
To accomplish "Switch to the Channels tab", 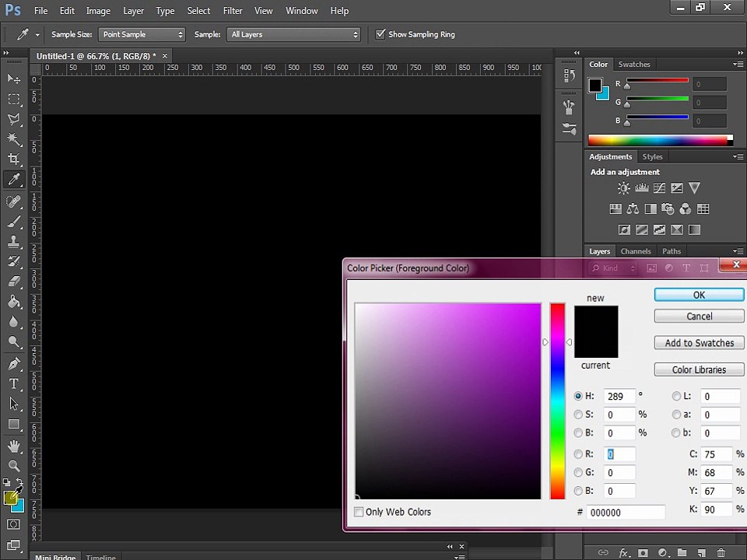I will click(636, 251).
